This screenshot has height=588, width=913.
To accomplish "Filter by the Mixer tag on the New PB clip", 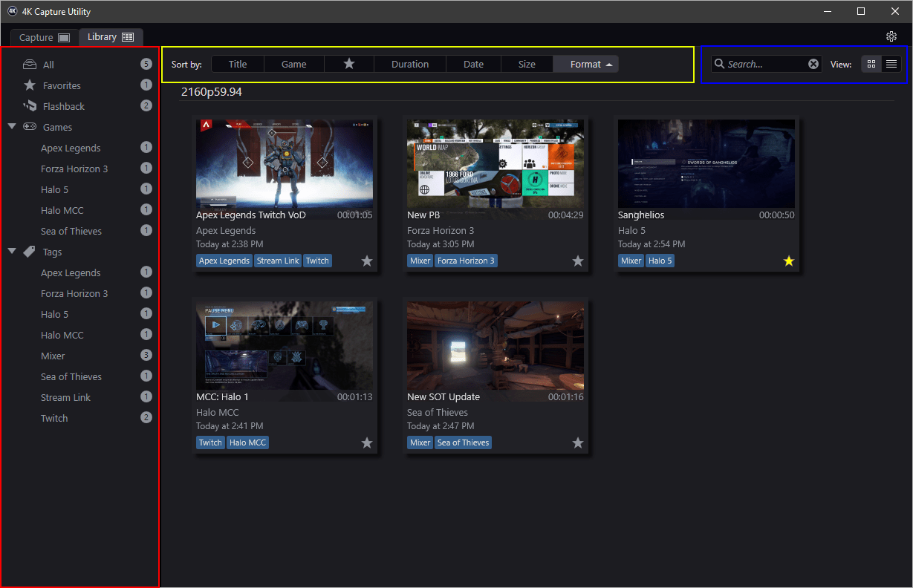I will [x=420, y=261].
